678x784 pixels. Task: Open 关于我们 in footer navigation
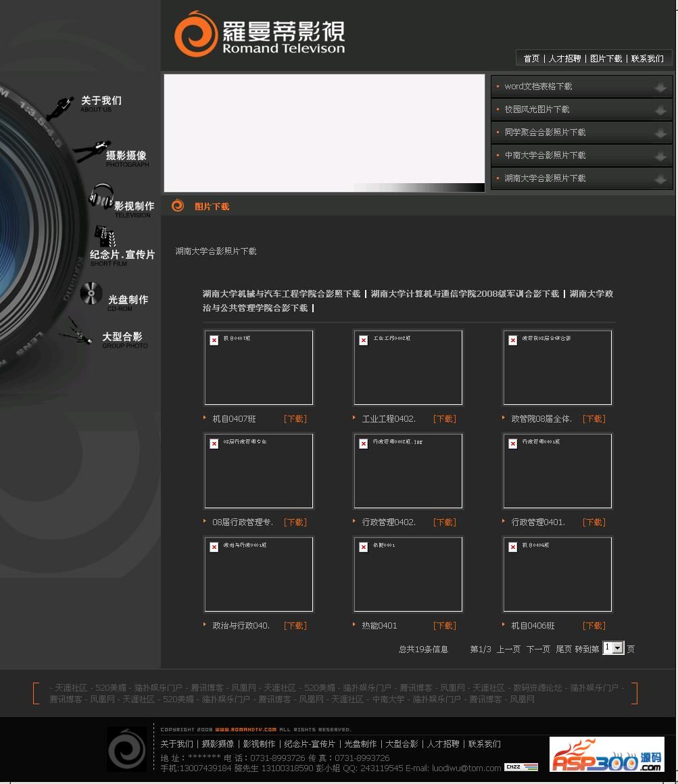(x=176, y=744)
